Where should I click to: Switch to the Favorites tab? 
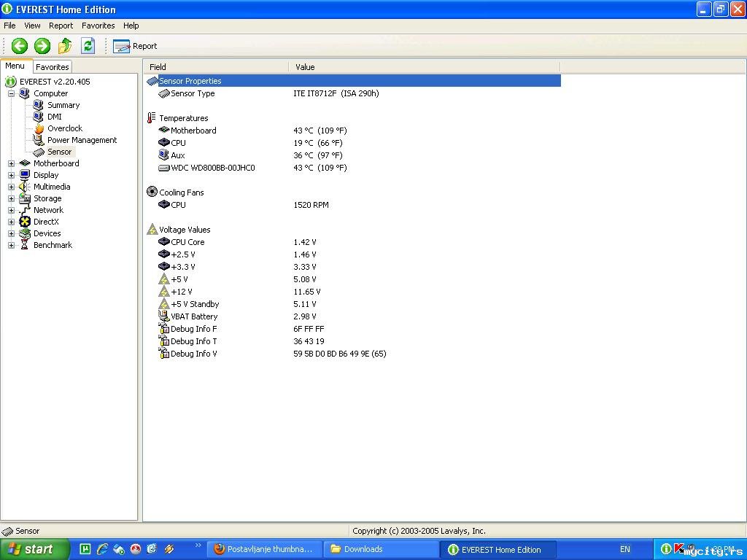53,67
